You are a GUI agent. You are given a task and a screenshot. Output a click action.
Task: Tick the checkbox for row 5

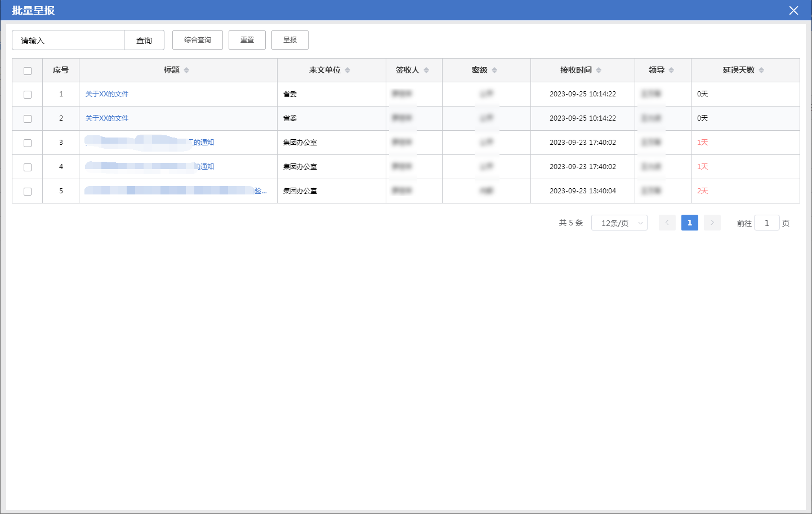28,192
